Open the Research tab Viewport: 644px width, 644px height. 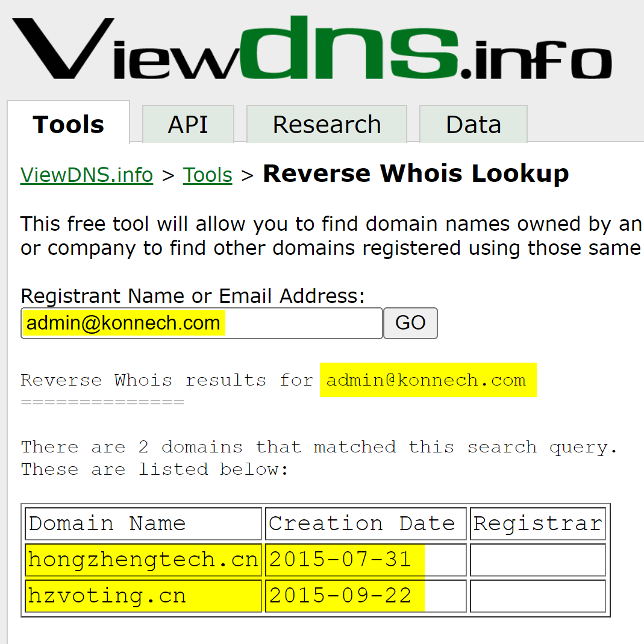click(327, 124)
